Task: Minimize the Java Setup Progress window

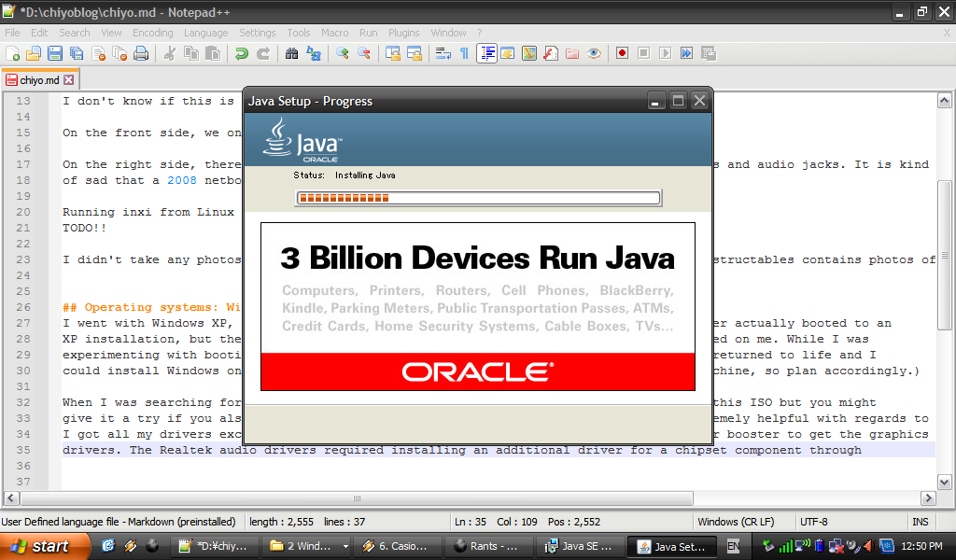Action: 655,101
